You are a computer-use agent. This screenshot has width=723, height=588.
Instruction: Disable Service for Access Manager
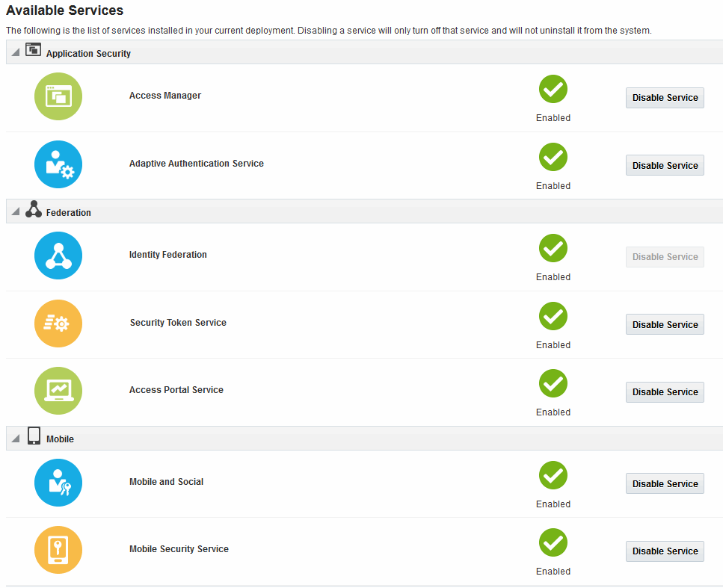coord(665,98)
